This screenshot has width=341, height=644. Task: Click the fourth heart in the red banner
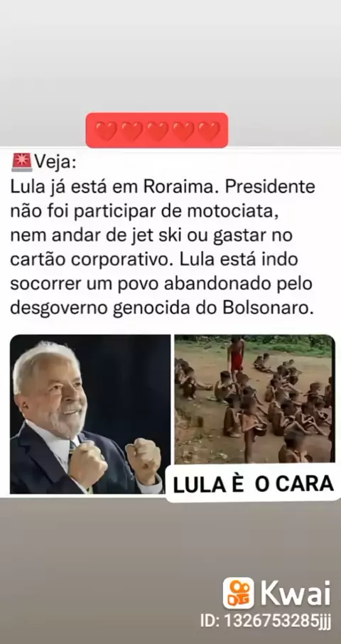tap(183, 131)
